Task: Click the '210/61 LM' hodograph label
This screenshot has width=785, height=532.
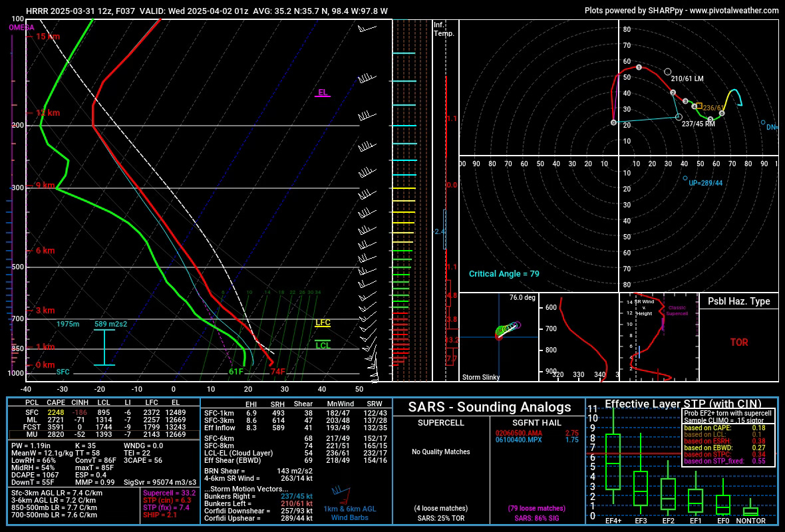Action: (687, 78)
